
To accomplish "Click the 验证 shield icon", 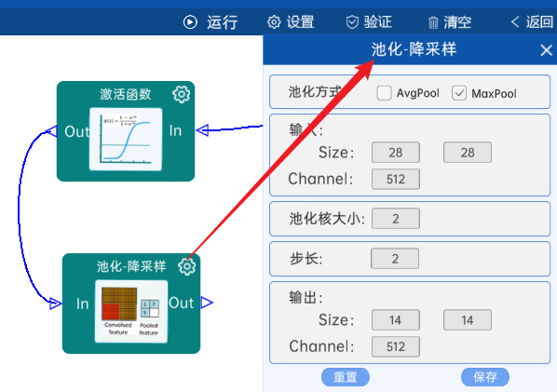I will (352, 22).
